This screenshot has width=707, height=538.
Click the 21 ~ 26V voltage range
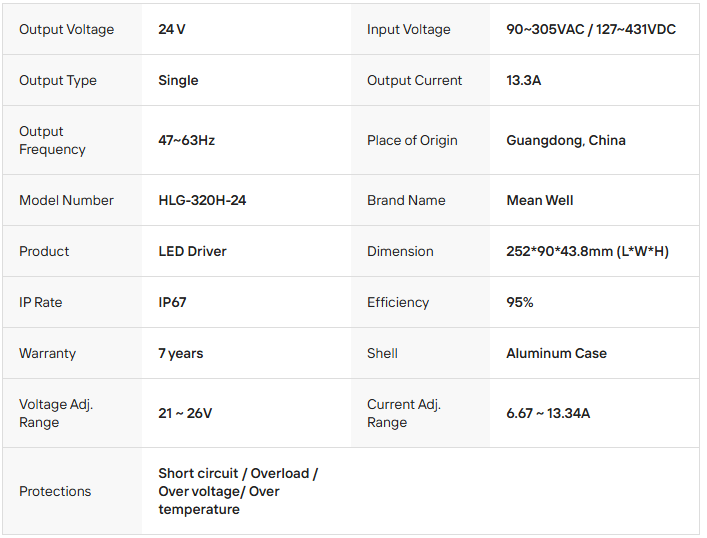pos(185,413)
